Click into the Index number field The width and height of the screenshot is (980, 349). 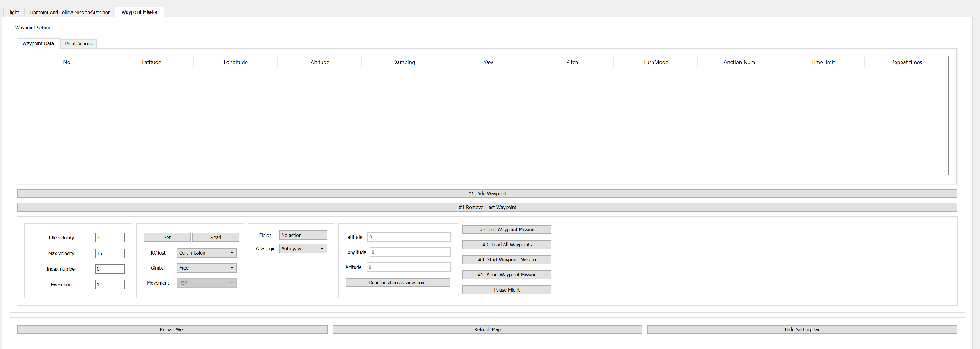[110, 269]
